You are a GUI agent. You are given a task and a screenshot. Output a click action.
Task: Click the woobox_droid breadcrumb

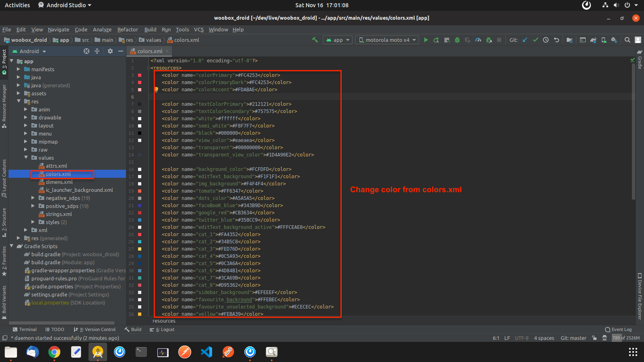point(25,40)
